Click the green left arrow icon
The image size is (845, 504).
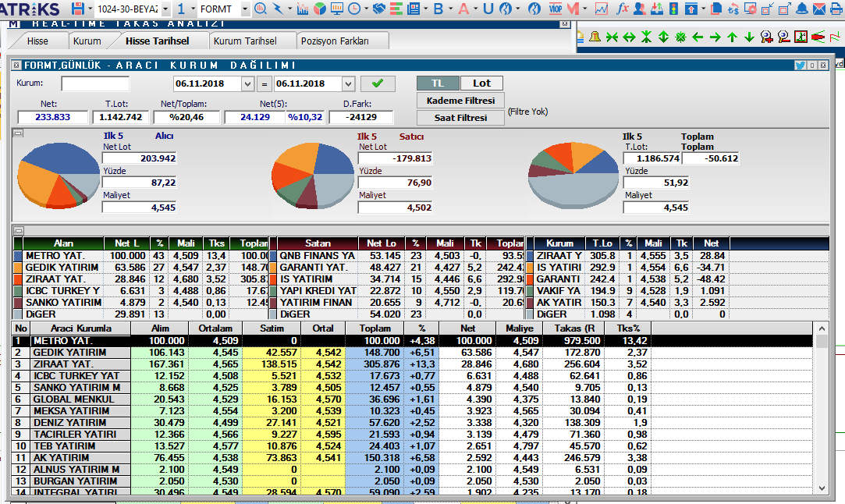click(x=698, y=37)
